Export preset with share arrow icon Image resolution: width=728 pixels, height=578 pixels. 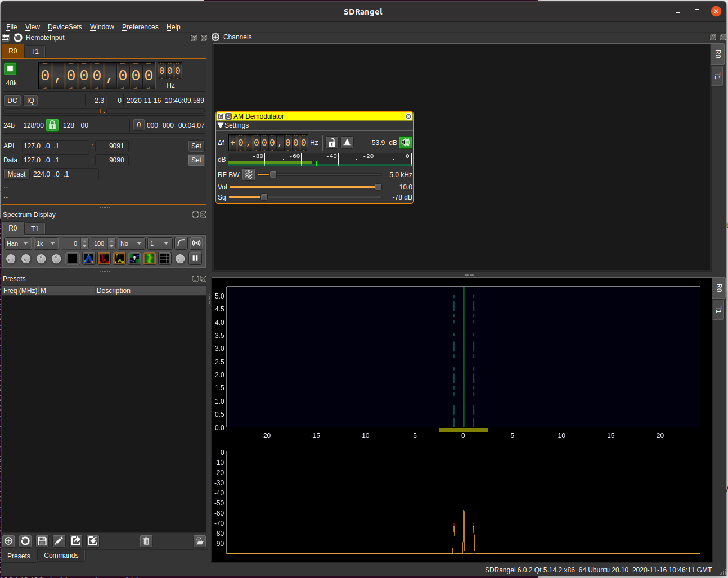pyautogui.click(x=76, y=541)
